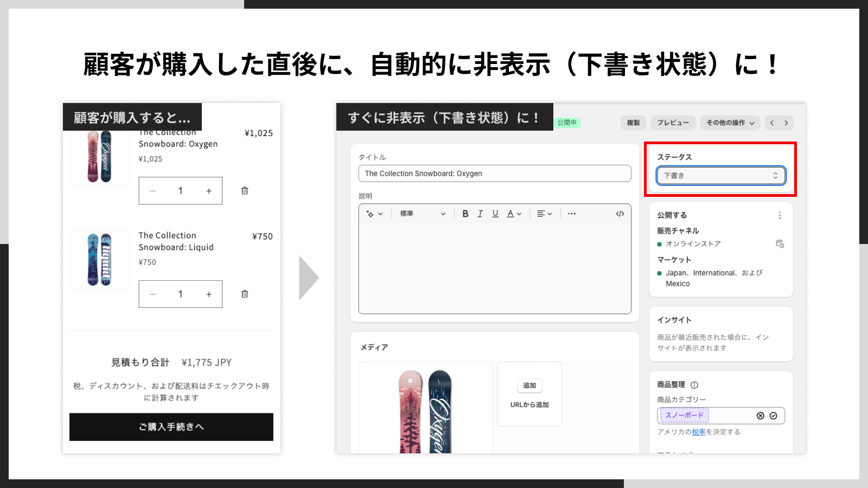The image size is (868, 488).
Task: Open scheduling calendar for オンラインストア channel
Action: pos(780,243)
